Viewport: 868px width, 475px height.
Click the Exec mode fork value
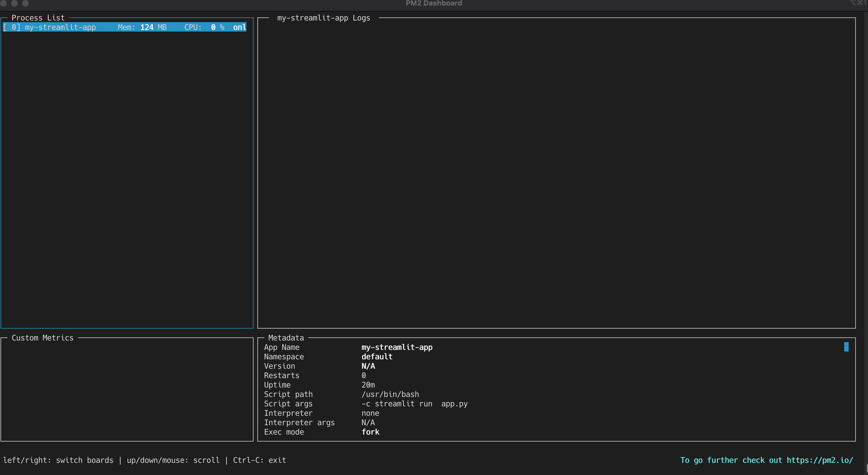click(370, 432)
